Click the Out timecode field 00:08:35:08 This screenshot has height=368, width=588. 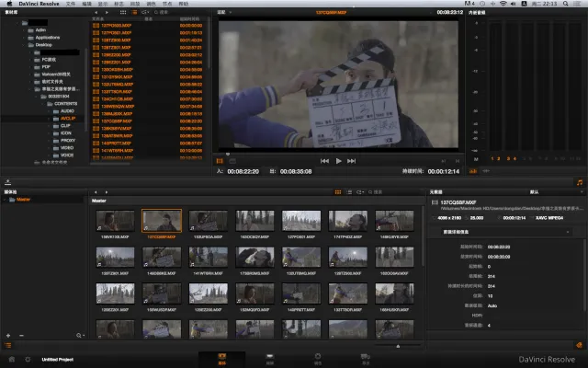(x=296, y=171)
